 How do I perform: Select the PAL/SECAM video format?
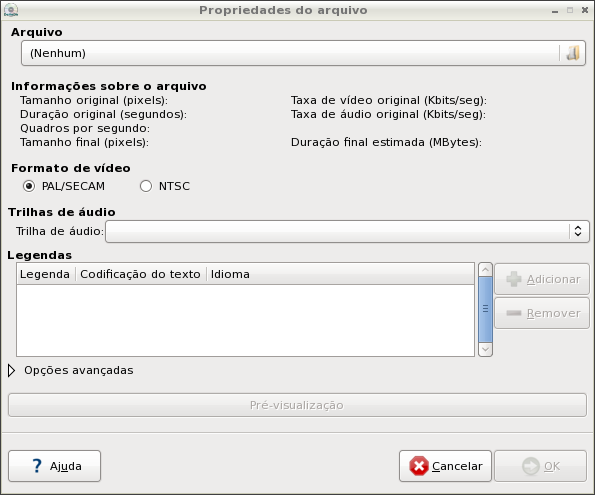point(29,186)
